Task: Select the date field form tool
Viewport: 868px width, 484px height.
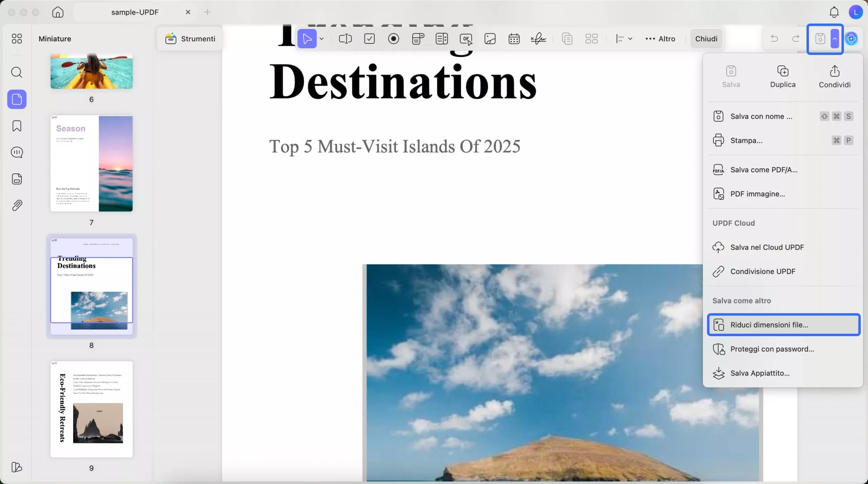Action: pyautogui.click(x=514, y=39)
